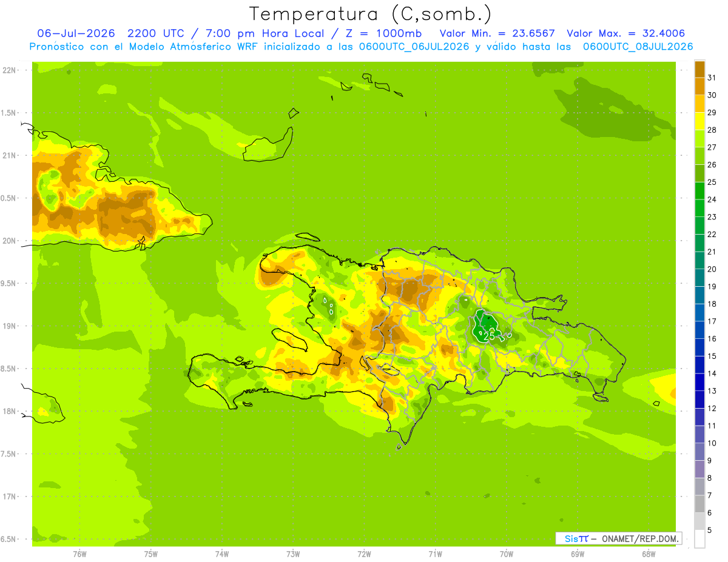Click the legend band between 25 and 26
The height and width of the screenshot is (562, 728).
click(x=699, y=173)
